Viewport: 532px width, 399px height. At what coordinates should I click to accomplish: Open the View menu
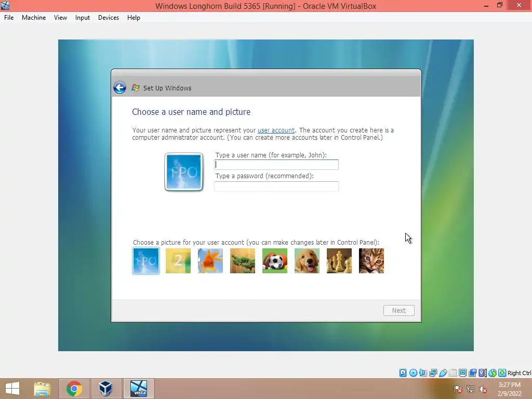60,18
